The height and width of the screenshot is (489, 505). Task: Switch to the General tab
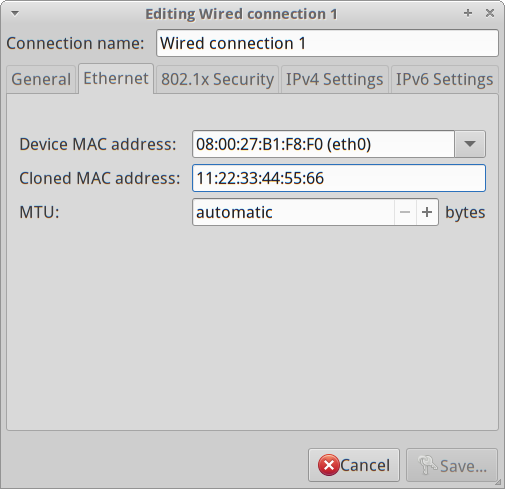(x=41, y=79)
